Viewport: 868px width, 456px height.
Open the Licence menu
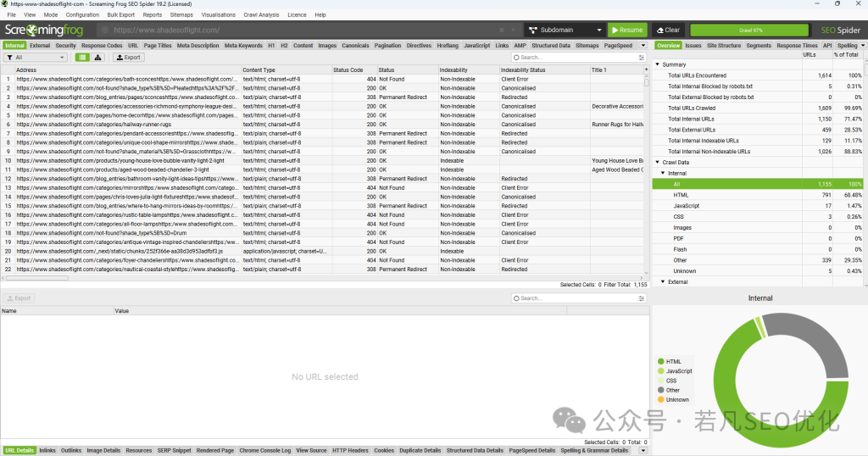(297, 15)
